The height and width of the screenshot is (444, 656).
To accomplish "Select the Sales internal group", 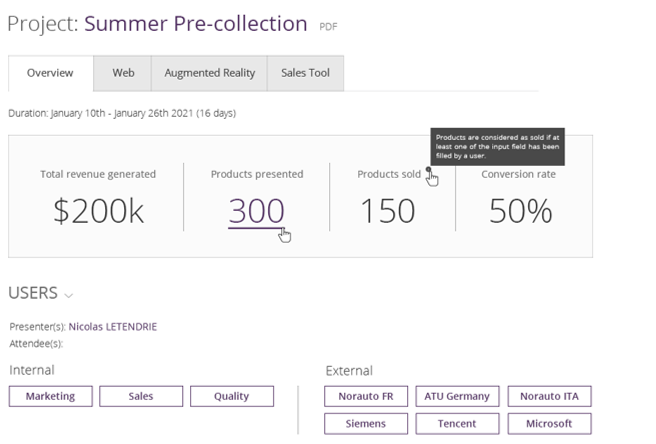I will 141,397.
